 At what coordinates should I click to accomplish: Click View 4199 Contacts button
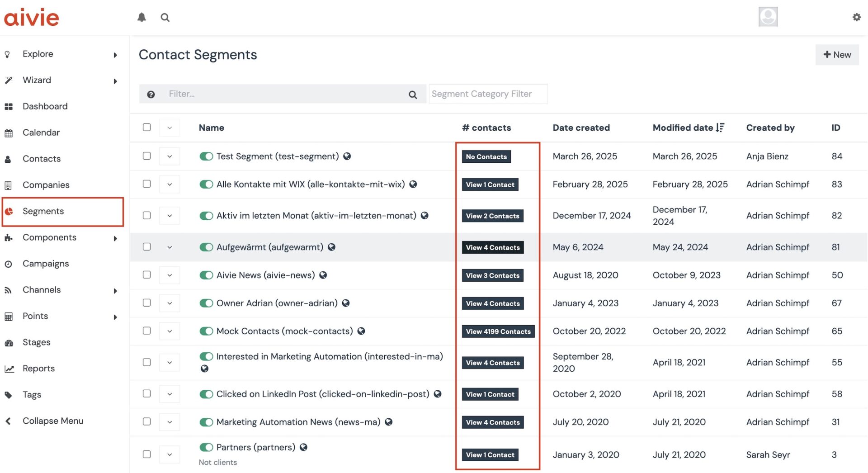point(498,331)
